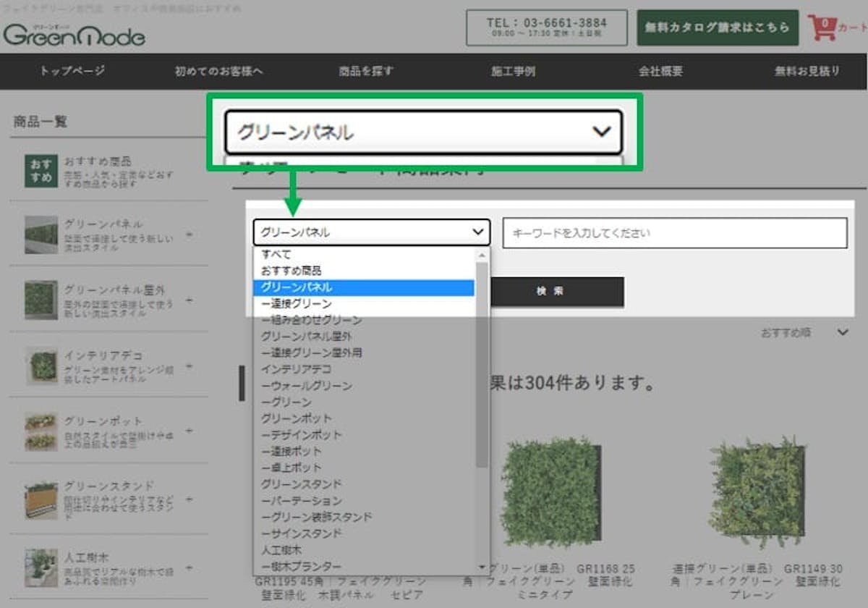Choose ーウォールグリーン from dropdown list
Image resolution: width=868 pixels, height=608 pixels.
(x=307, y=386)
